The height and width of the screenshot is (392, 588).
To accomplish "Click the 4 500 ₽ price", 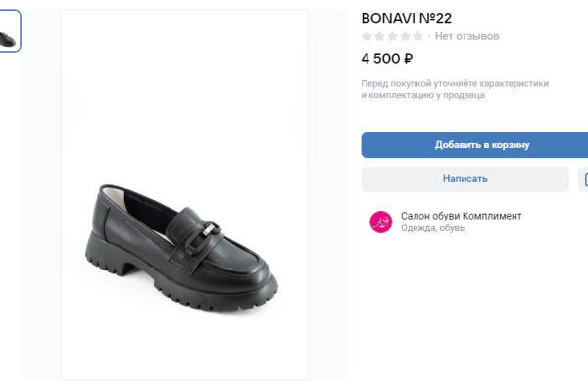I will 387,58.
